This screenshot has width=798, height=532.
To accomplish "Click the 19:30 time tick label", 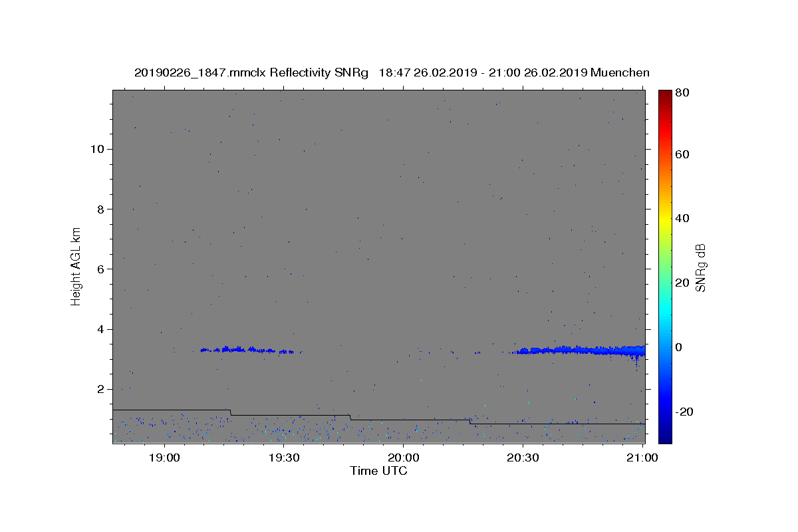I will click(x=284, y=458).
